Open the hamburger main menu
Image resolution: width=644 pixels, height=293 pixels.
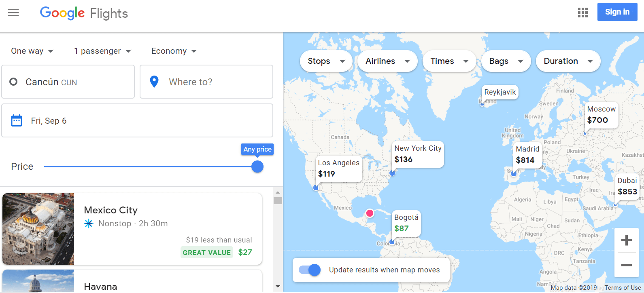13,13
